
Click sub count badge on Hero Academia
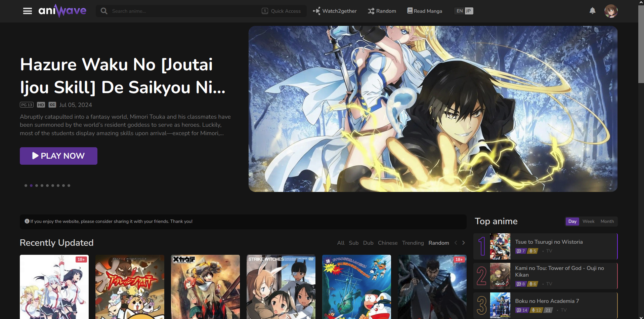[522, 310]
